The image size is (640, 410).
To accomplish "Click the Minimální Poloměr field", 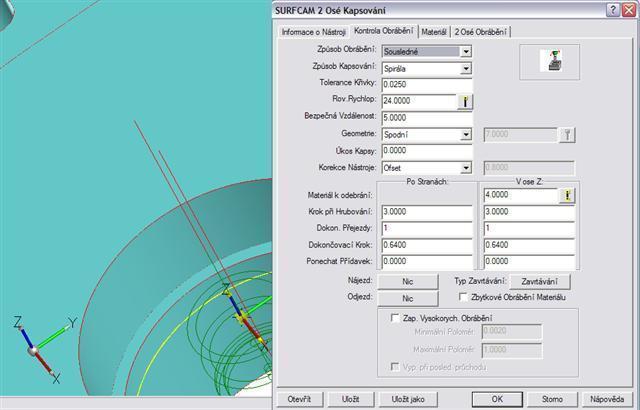I will coord(512,332).
